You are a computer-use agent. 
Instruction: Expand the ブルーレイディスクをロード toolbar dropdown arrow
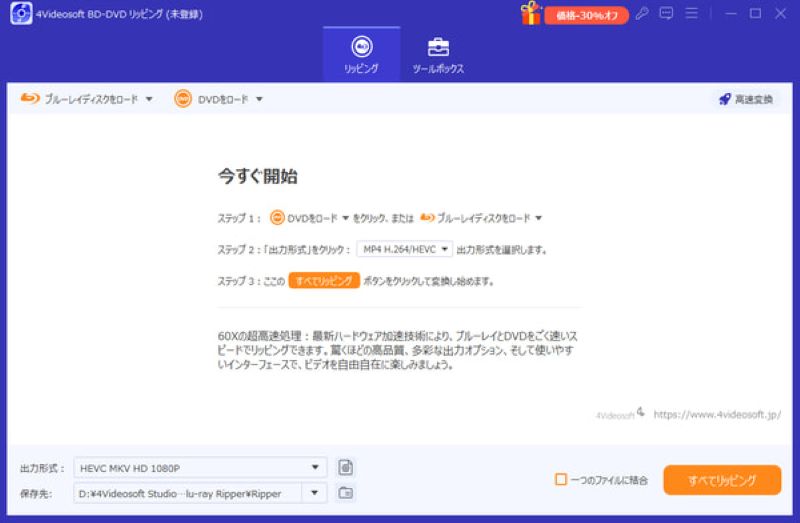coord(149,99)
